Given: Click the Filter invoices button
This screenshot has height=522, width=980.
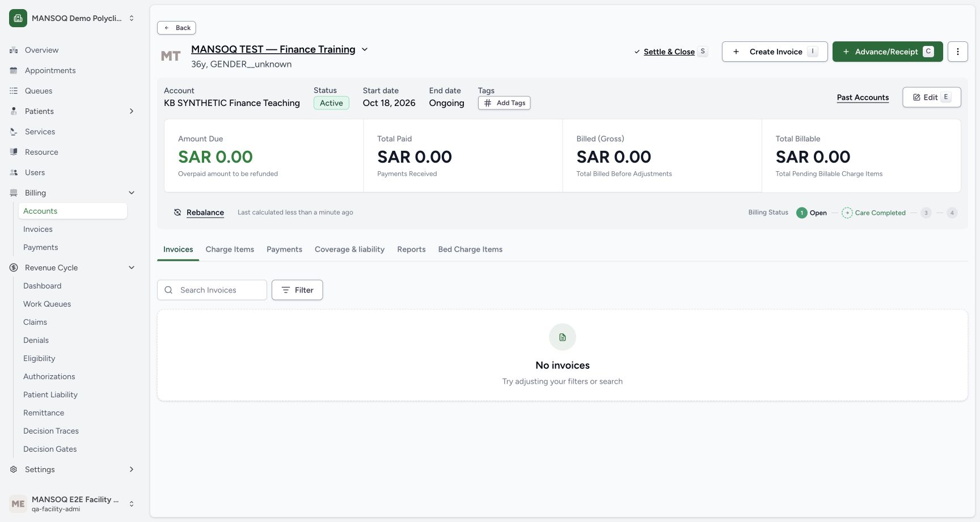Looking at the screenshot, I should [x=297, y=290].
